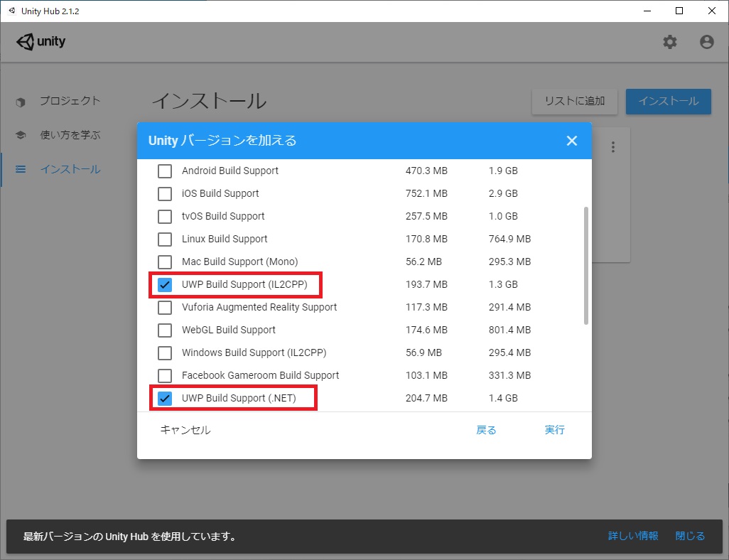Click 戻る to go back

pyautogui.click(x=486, y=430)
